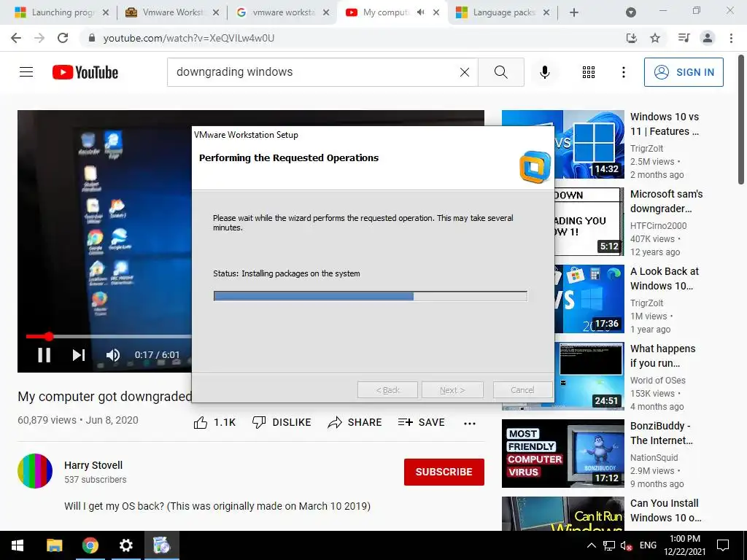
Task: Save the video to a playlist
Action: point(422,422)
